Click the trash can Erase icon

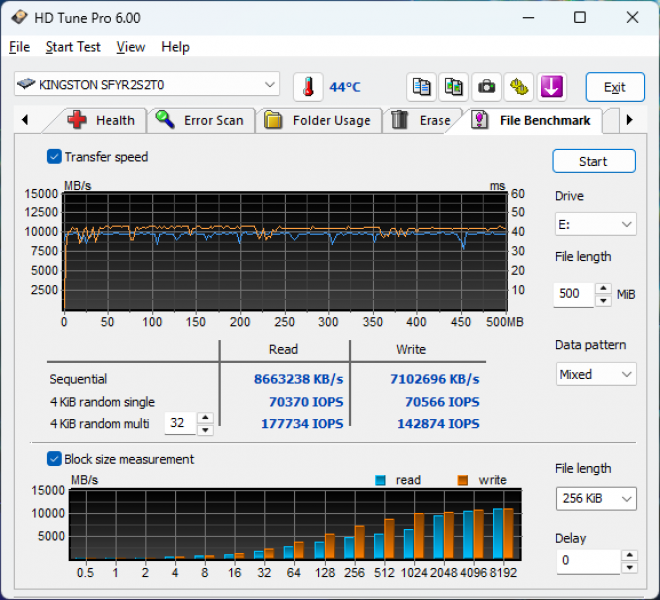[x=399, y=120]
